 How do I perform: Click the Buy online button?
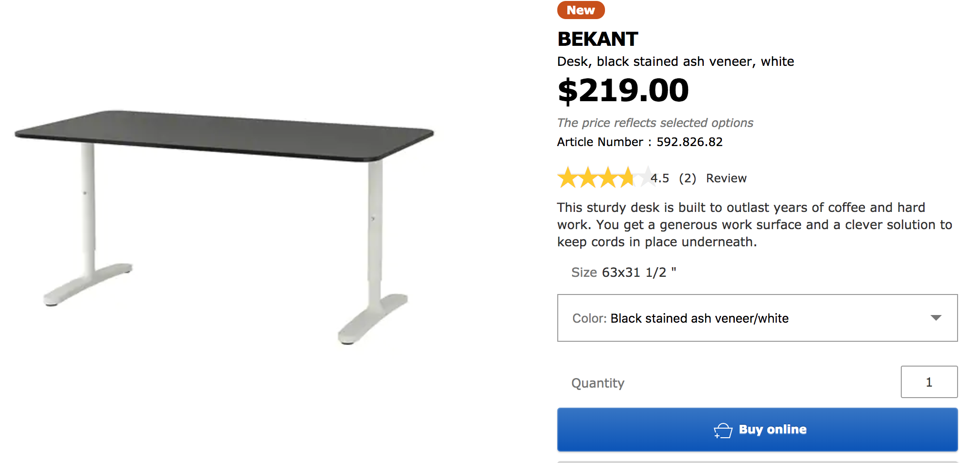757,430
